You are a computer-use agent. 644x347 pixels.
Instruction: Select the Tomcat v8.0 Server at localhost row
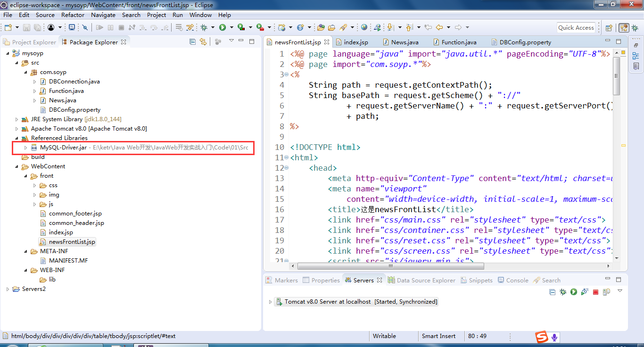(x=357, y=302)
